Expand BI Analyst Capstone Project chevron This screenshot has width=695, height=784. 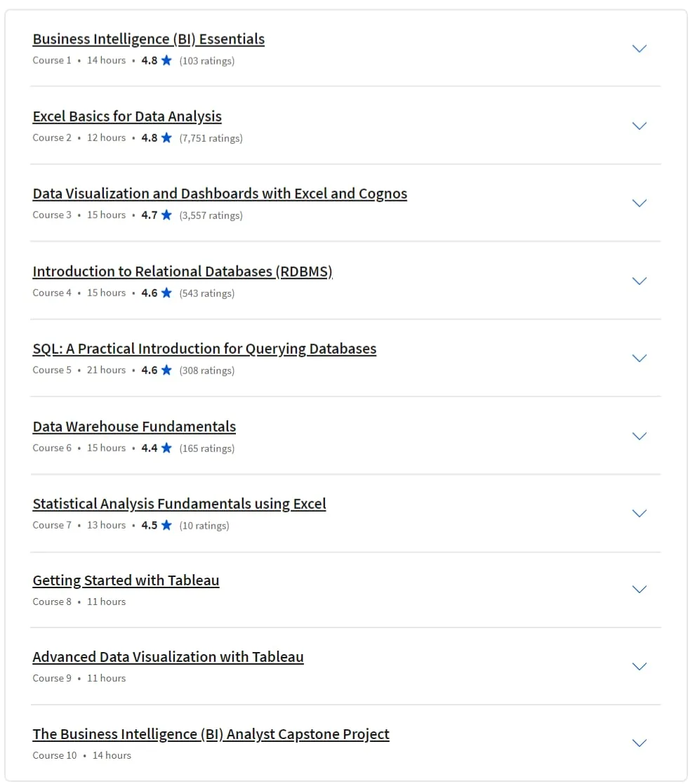pos(640,743)
